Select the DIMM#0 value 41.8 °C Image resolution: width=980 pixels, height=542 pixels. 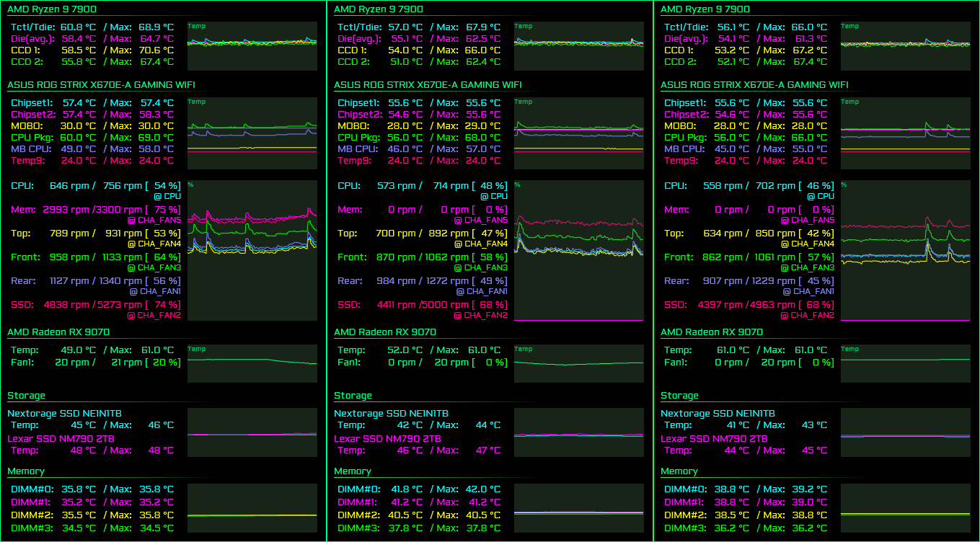(x=406, y=489)
